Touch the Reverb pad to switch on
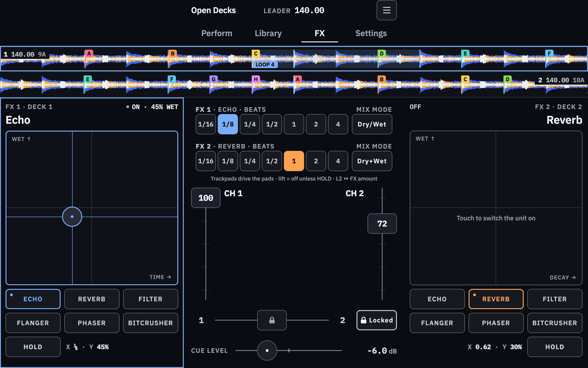Image resolution: width=588 pixels, height=368 pixels. (x=496, y=208)
